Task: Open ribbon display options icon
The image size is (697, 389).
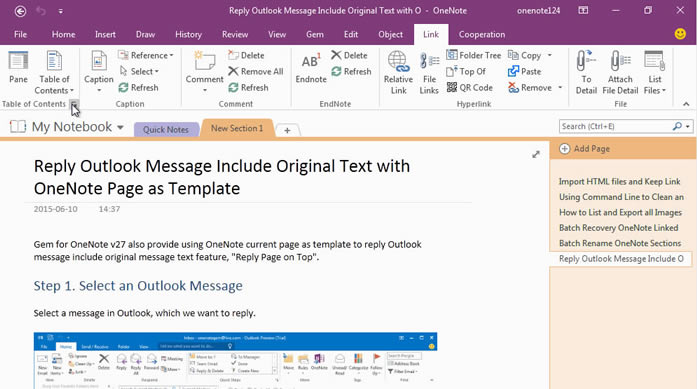Action: coord(583,11)
